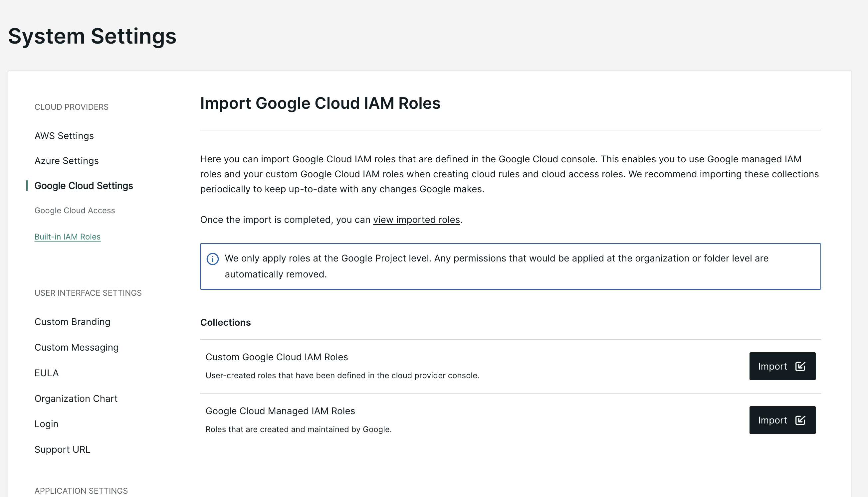Select Google Cloud Settings in the sidebar
This screenshot has height=497, width=868.
(x=84, y=186)
